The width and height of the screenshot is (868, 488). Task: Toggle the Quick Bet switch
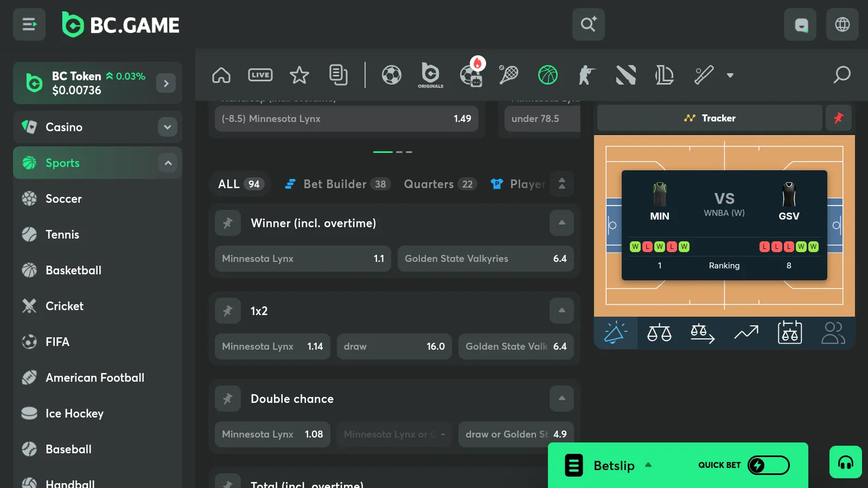768,465
